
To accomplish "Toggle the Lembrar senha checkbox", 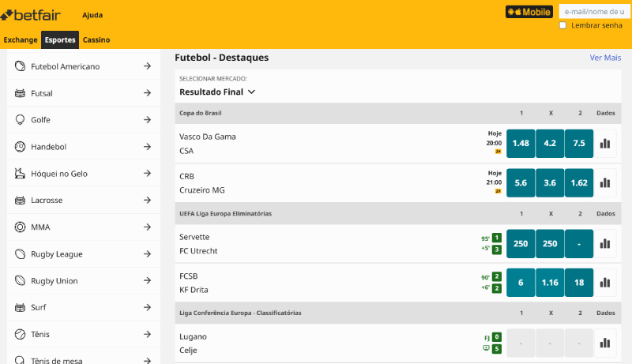I will coord(562,25).
